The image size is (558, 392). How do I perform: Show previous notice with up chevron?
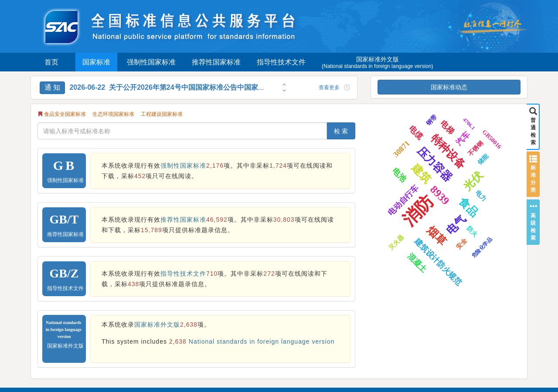(x=284, y=85)
